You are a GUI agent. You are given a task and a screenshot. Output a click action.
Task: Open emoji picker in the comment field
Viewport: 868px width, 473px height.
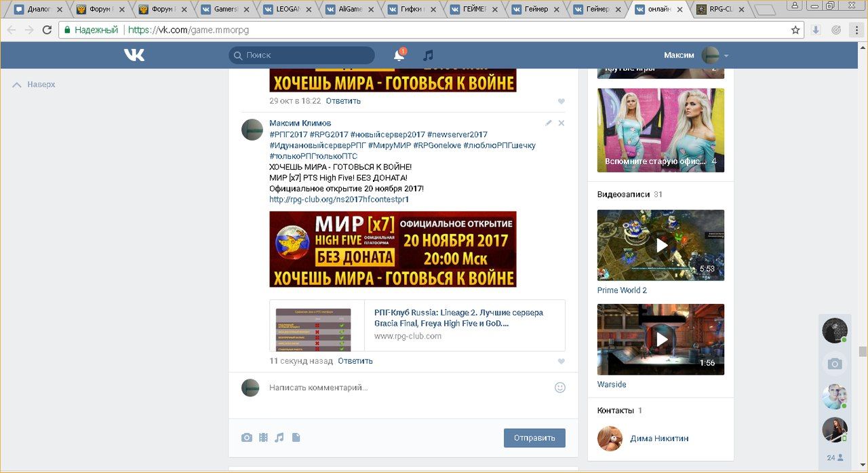point(559,387)
